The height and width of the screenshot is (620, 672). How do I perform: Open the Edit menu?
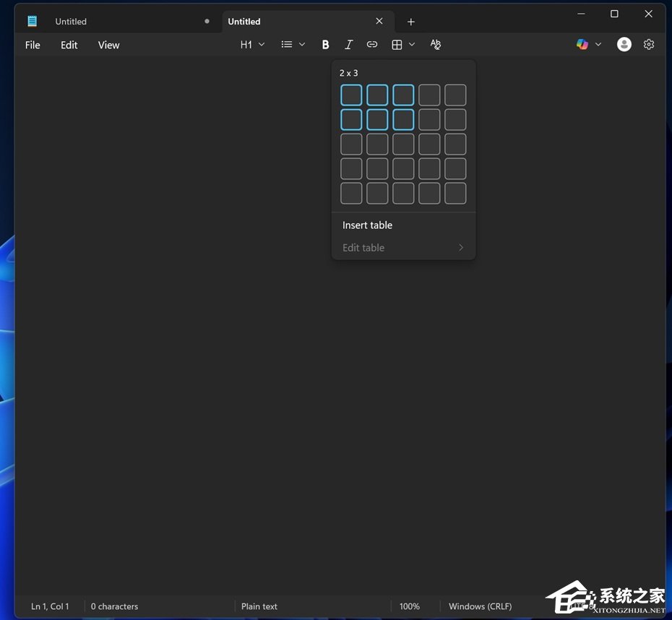pos(69,45)
